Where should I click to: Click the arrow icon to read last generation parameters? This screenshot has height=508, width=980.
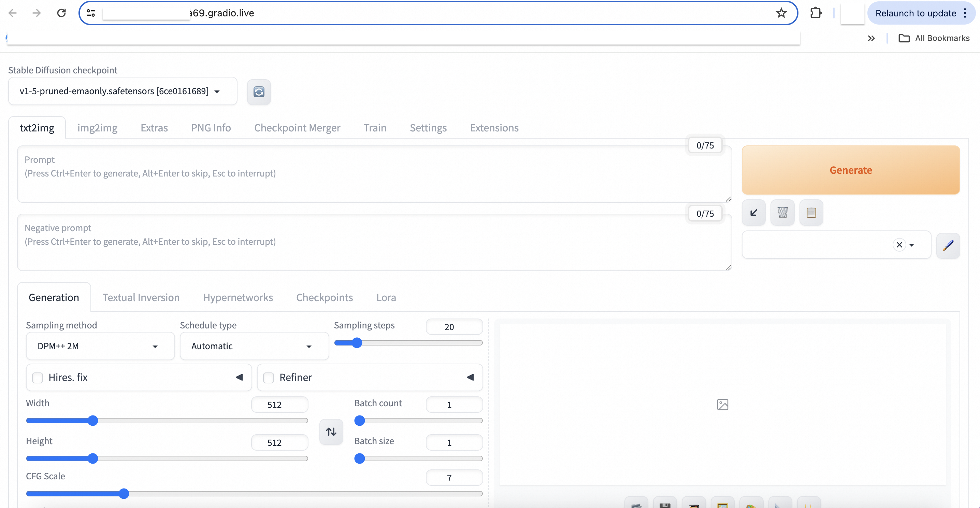pos(753,212)
